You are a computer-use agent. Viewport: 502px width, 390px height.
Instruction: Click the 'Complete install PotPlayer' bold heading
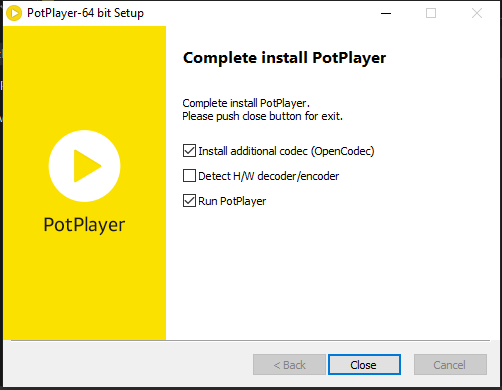click(284, 58)
